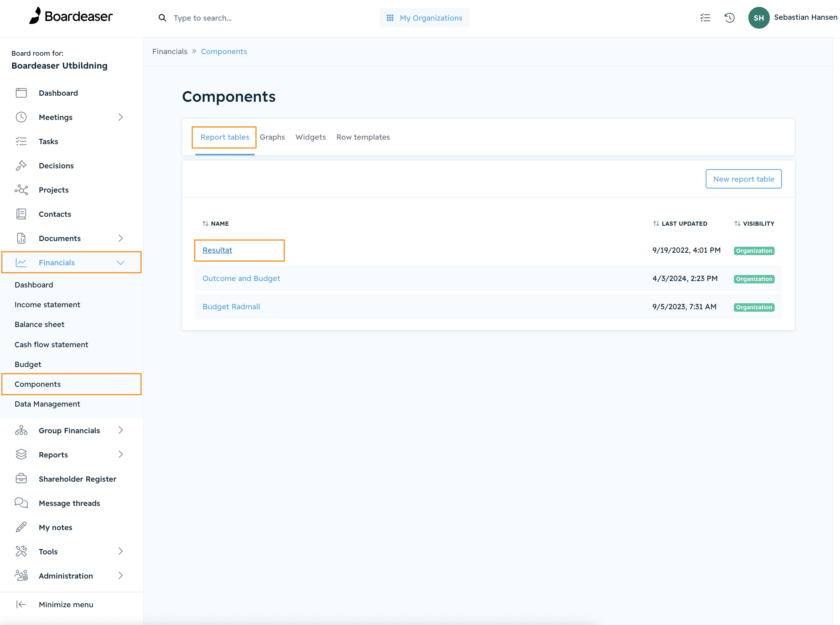Open the My Organizations button
This screenshot has width=840, height=625.
point(424,18)
